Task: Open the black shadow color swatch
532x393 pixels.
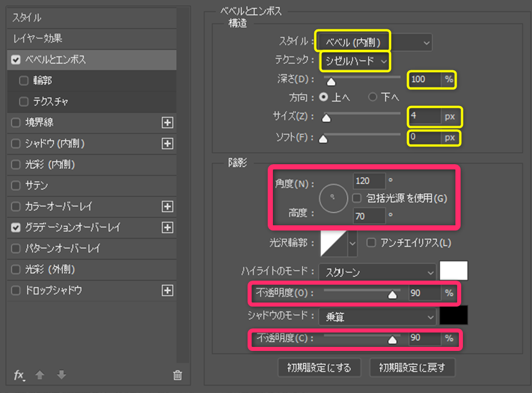Action: 454,315
